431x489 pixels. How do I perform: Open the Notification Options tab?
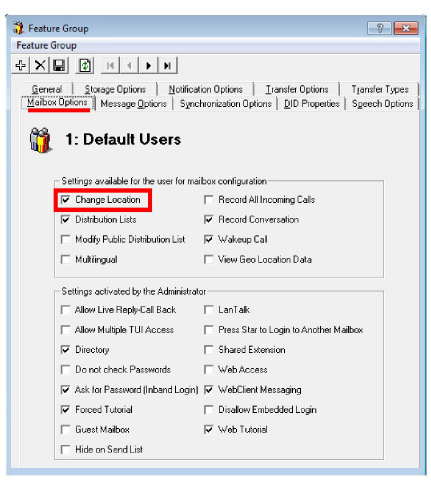coord(205,89)
